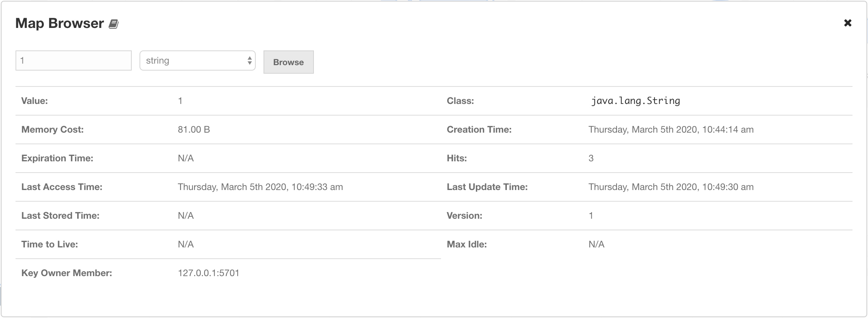Click the key input field containing 1
The image size is (868, 318).
click(x=74, y=60)
